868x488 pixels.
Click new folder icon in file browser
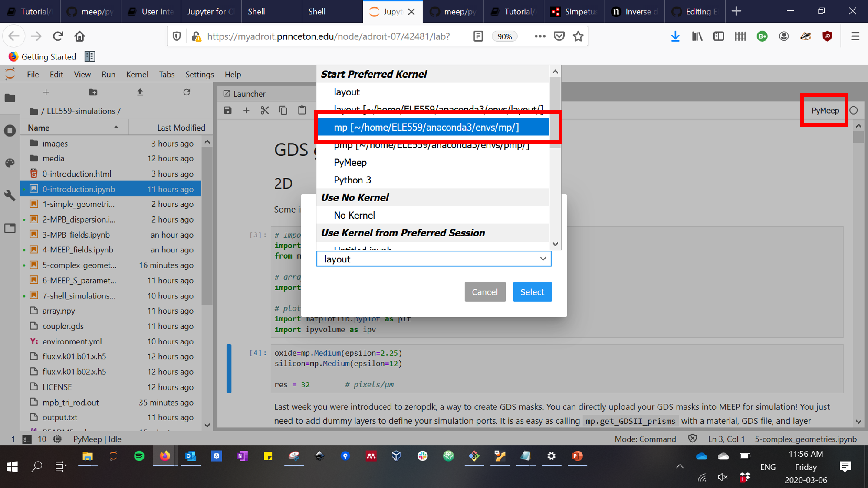click(93, 92)
